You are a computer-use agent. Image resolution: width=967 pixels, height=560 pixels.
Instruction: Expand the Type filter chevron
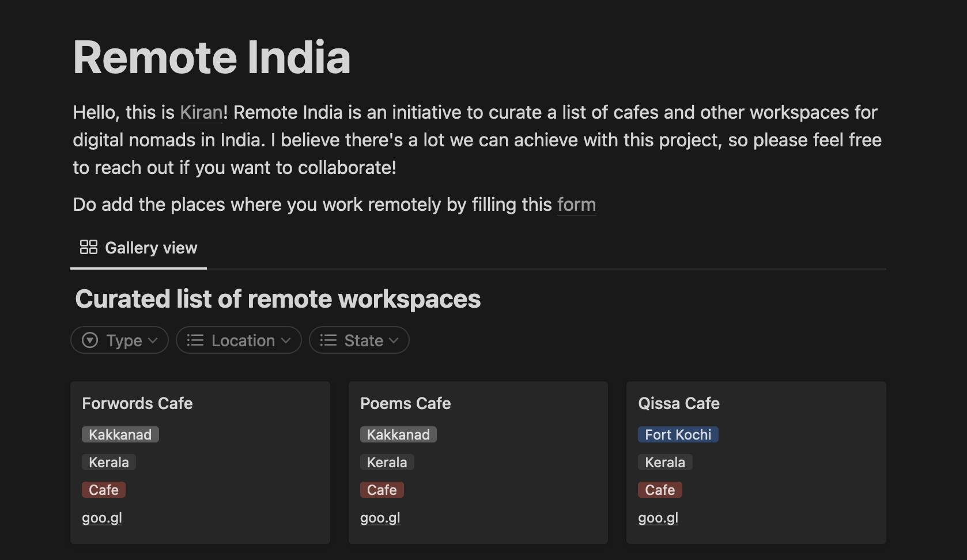(153, 340)
